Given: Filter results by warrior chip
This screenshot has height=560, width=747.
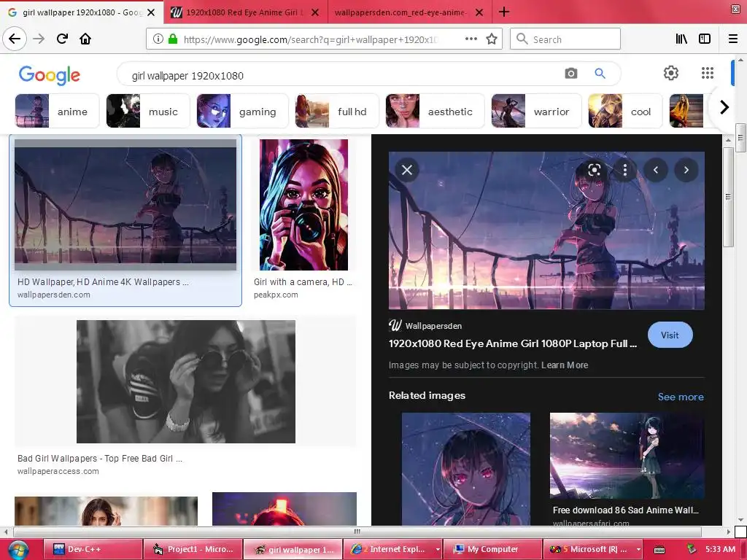Looking at the screenshot, I should click(x=536, y=111).
